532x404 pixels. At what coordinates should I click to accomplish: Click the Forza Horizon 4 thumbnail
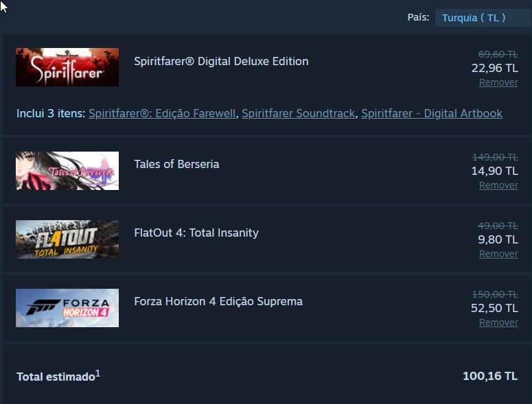67,308
